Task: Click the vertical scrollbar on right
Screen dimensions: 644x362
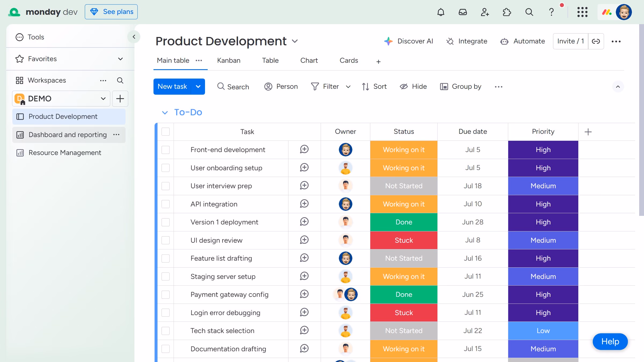Action: 642,120
